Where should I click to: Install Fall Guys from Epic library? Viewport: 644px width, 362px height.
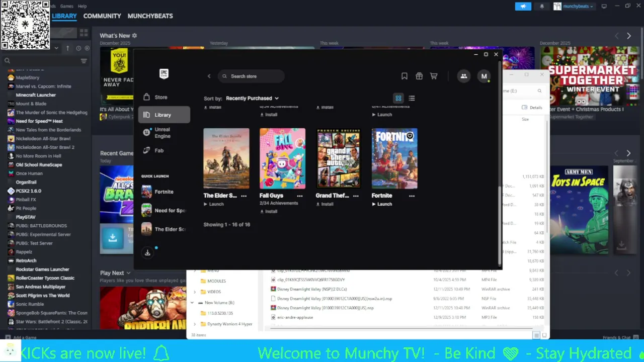point(268,211)
